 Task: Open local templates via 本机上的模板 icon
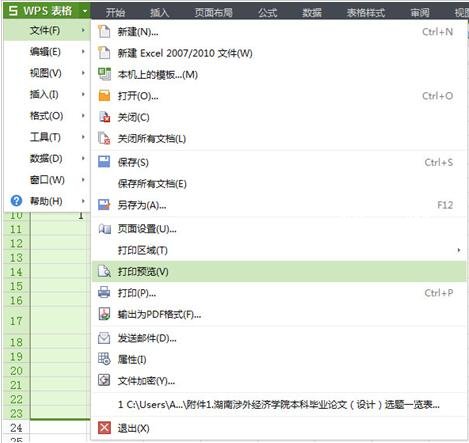[x=104, y=74]
